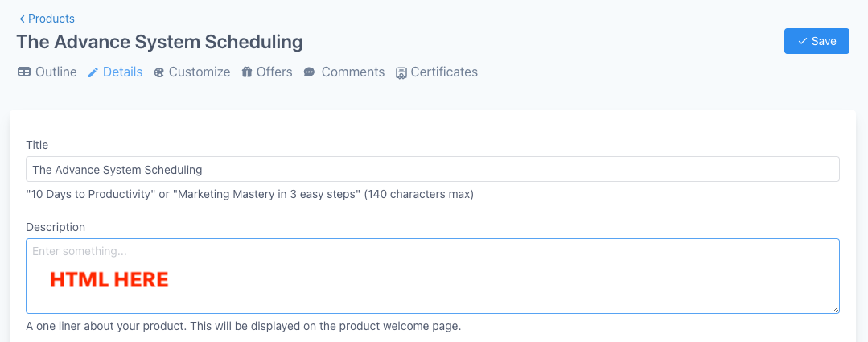Image resolution: width=868 pixels, height=342 pixels.
Task: Click the Description textarea resize handle
Action: point(835,308)
